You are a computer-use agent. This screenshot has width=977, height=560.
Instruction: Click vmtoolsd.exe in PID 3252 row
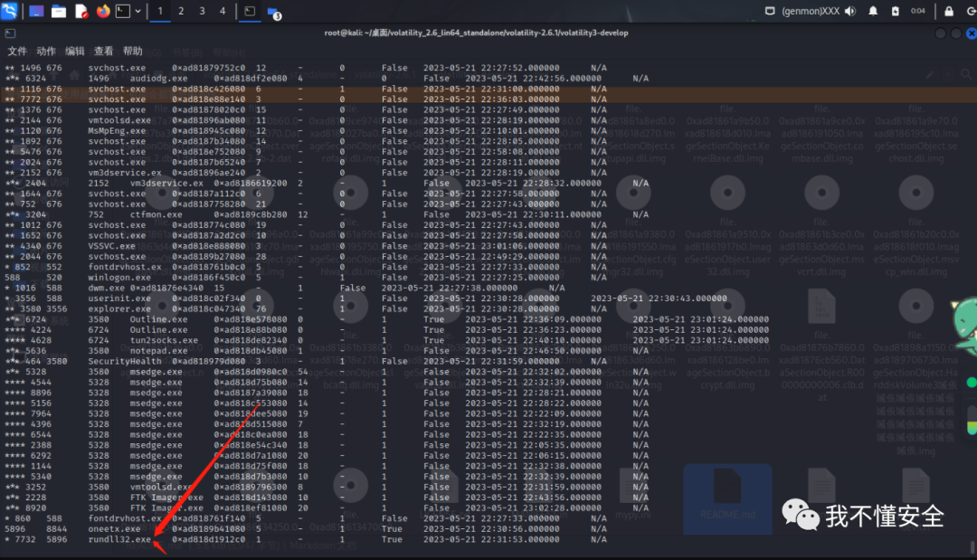(x=161, y=487)
